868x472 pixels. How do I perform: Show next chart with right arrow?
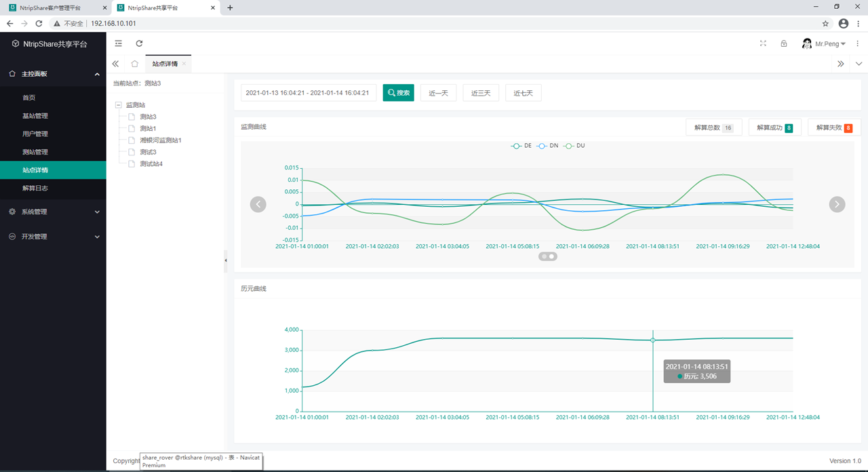tap(837, 204)
